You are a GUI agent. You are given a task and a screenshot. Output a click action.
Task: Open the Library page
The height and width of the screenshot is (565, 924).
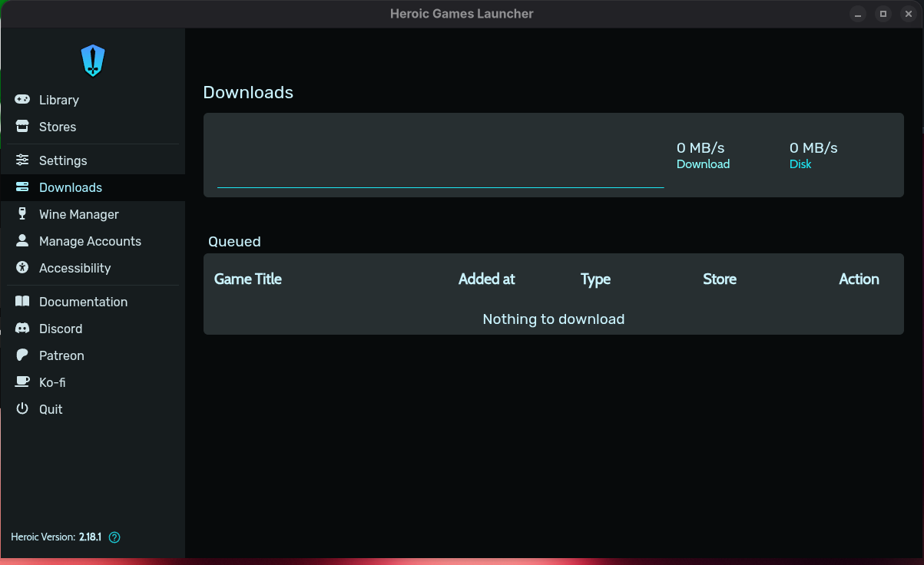92,100
